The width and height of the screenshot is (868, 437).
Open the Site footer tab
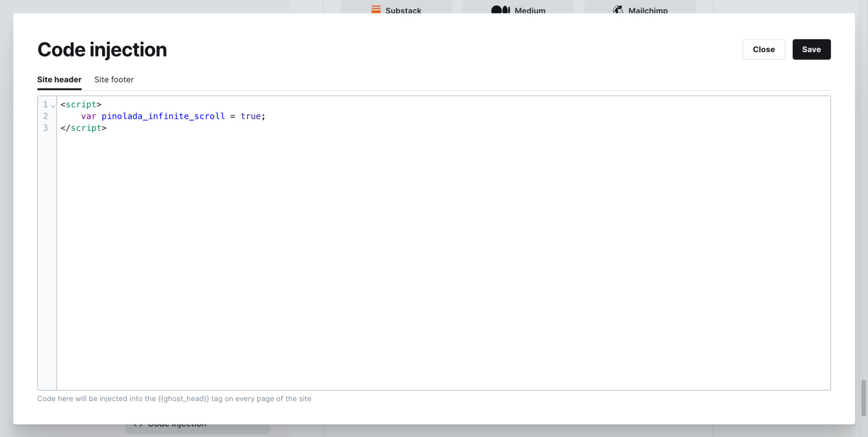tap(114, 80)
